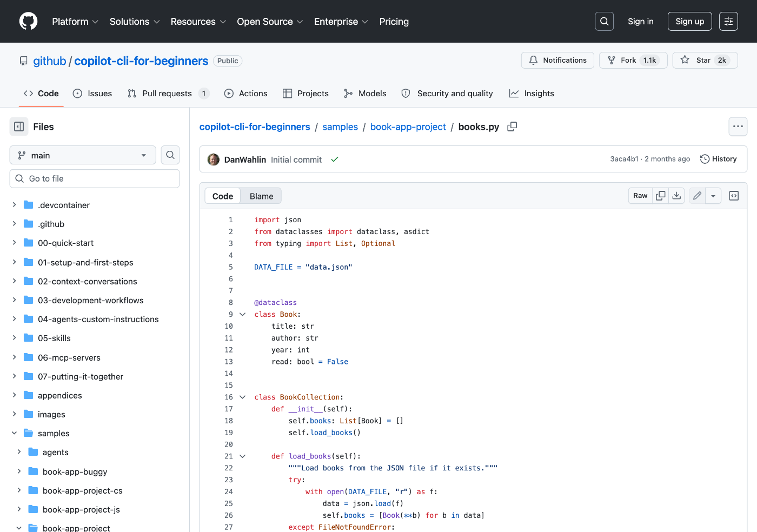The height and width of the screenshot is (532, 757).
Task: Collapse the load_books function code block
Action: tap(243, 456)
